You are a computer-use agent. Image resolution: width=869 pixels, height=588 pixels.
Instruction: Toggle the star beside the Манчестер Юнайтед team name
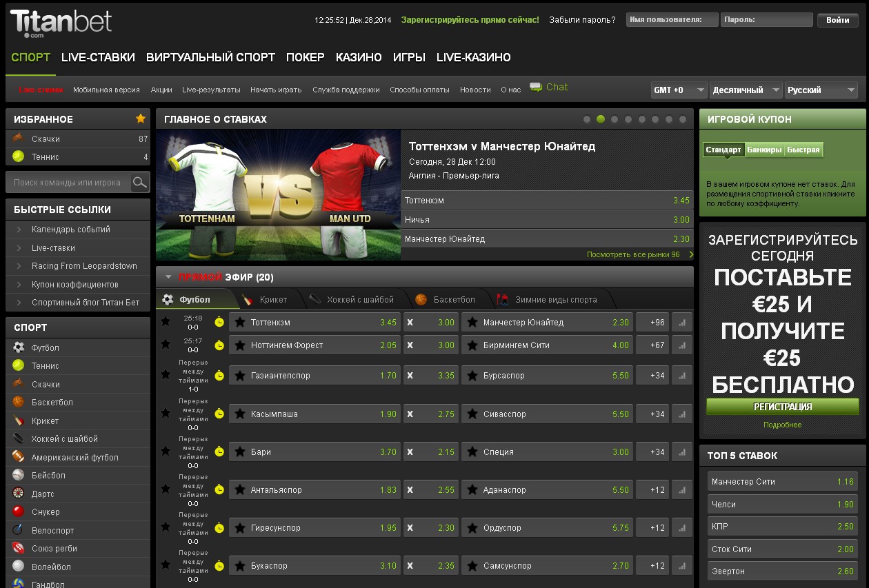tap(472, 322)
